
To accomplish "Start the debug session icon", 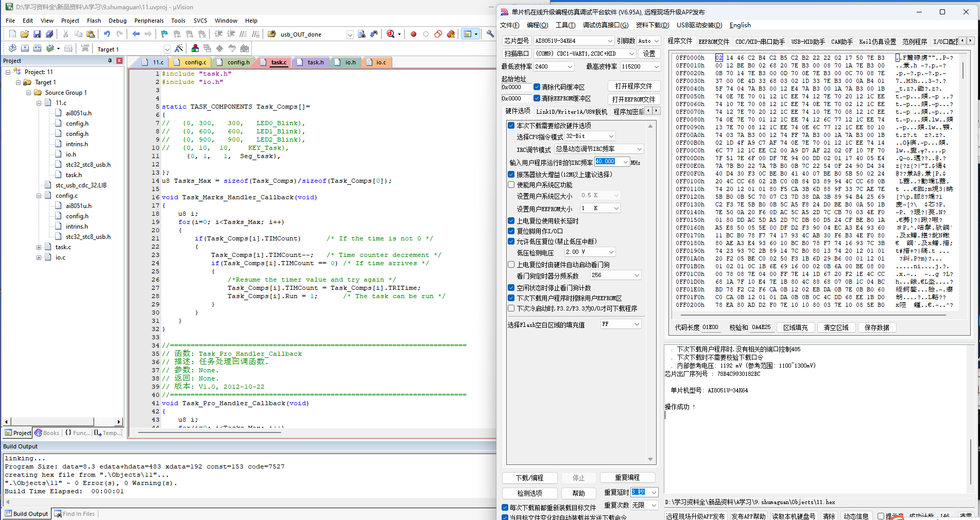I will tap(391, 34).
